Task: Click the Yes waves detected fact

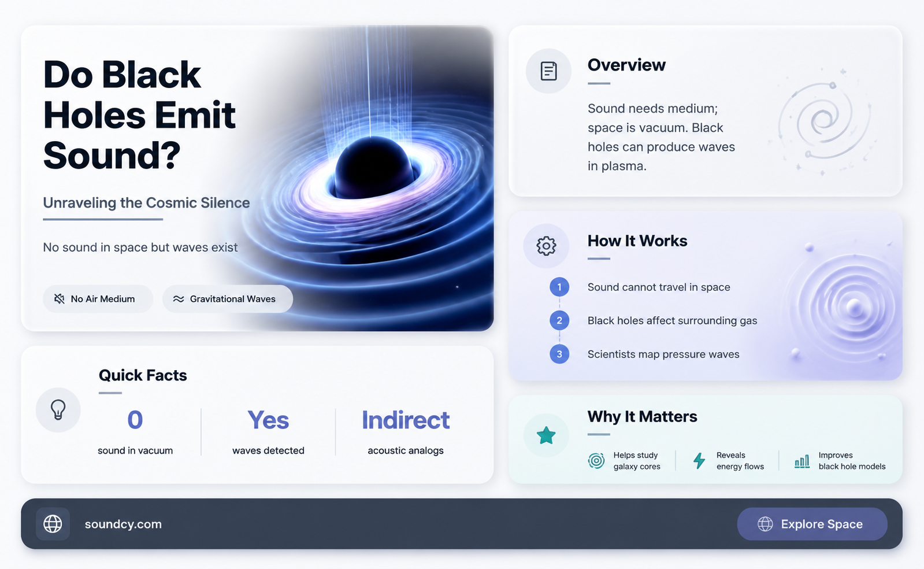Action: click(x=268, y=432)
